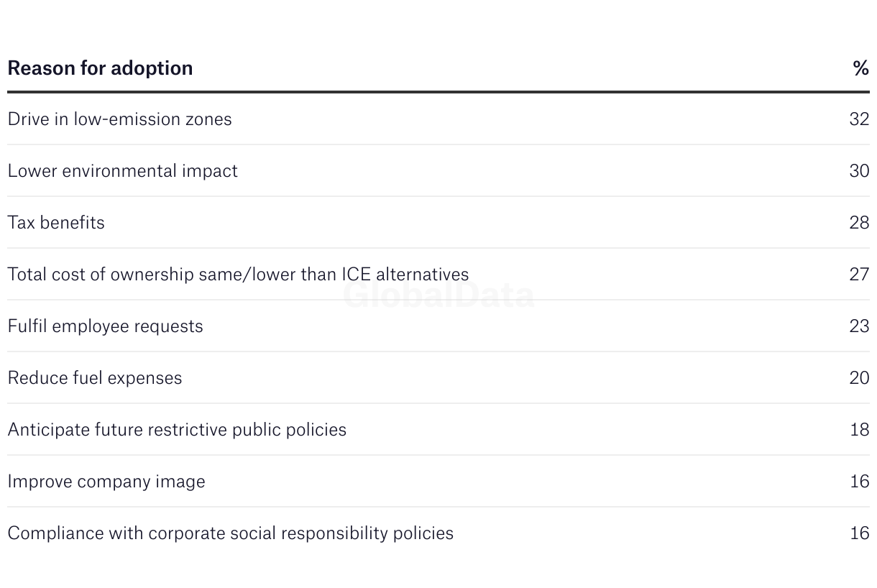Click the value 28 for Tax benefits
The width and height of the screenshot is (877, 588).
pos(859,223)
